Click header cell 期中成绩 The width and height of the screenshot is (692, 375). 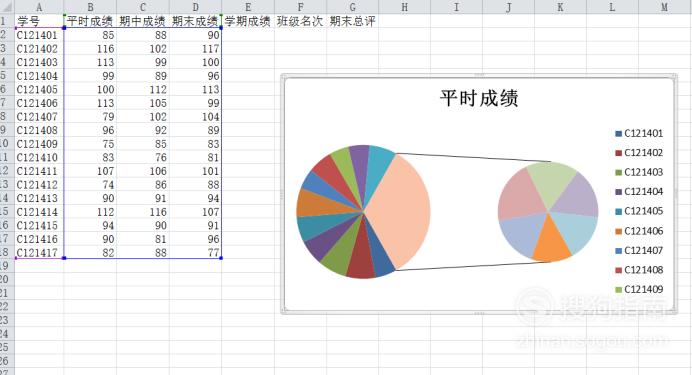(143, 21)
